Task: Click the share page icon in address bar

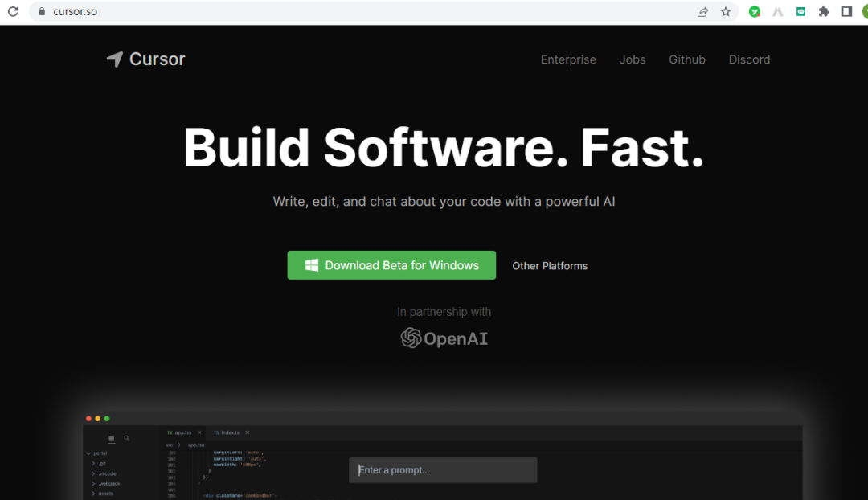Action: tap(702, 11)
